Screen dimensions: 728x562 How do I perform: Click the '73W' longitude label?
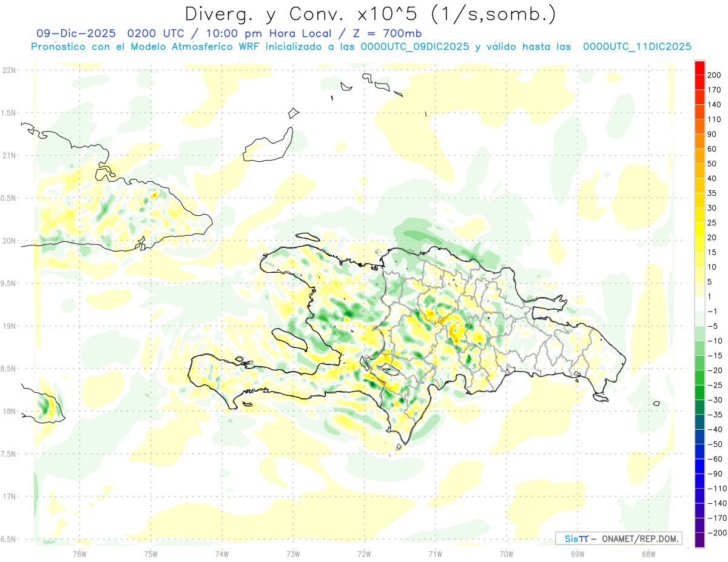tap(293, 554)
